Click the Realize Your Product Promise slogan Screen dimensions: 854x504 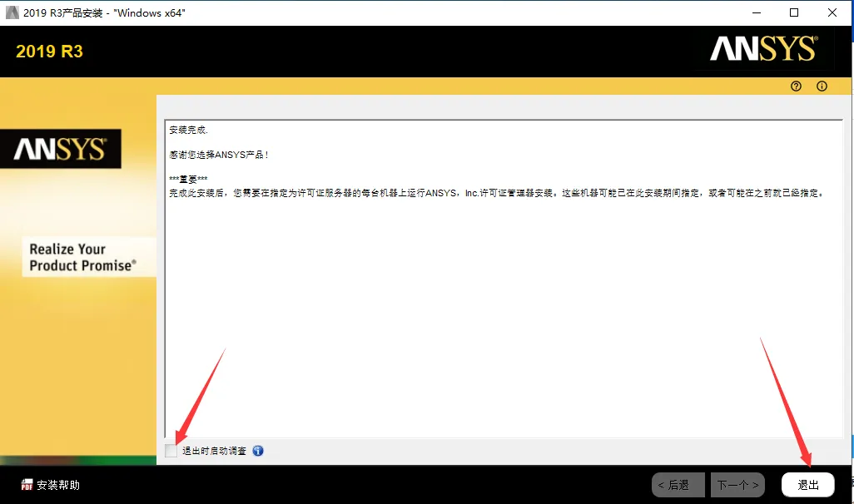point(82,257)
